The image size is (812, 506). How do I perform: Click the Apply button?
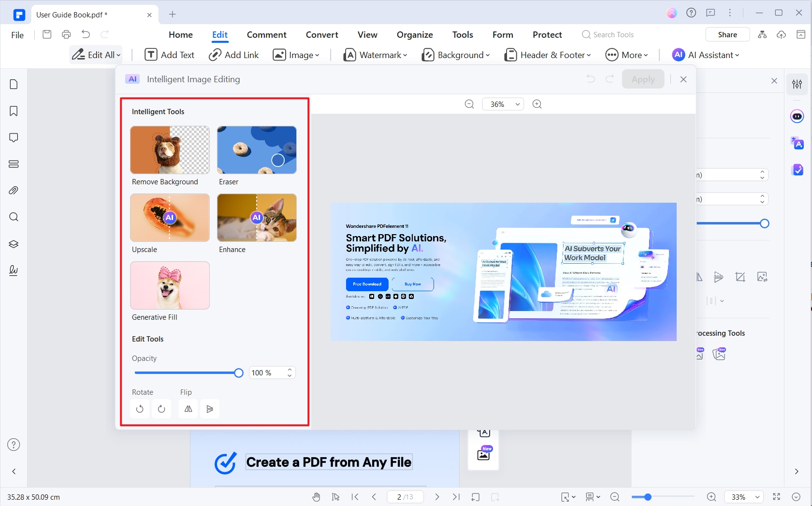pyautogui.click(x=643, y=79)
